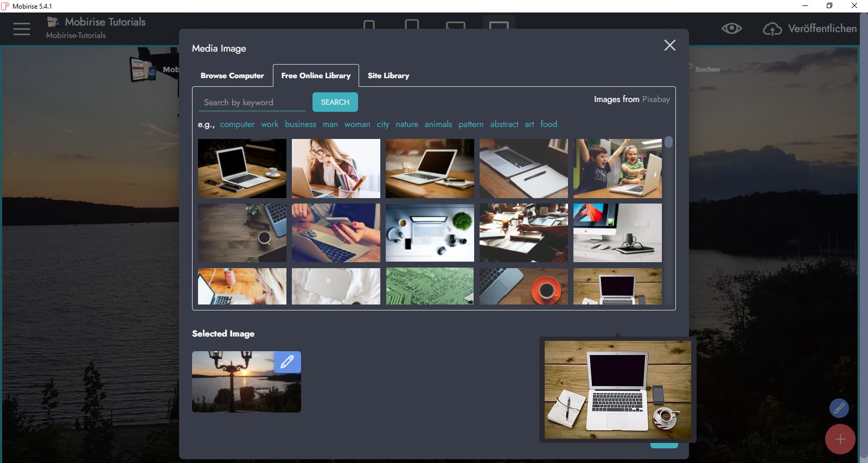Viewport: 868px width, 463px height.
Task: Choose the 'animals' keyword suggestion
Action: tap(438, 124)
